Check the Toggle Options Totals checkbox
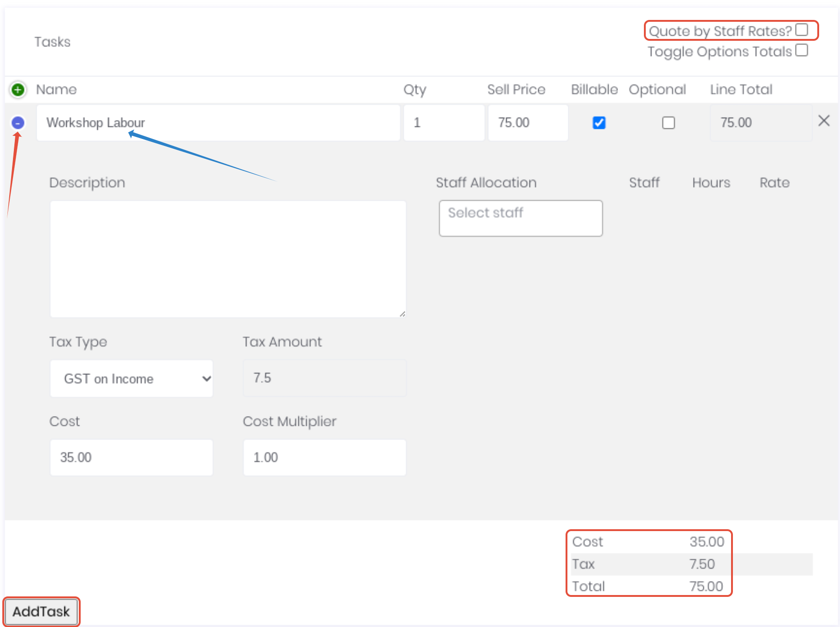The width and height of the screenshot is (840, 627). click(802, 50)
